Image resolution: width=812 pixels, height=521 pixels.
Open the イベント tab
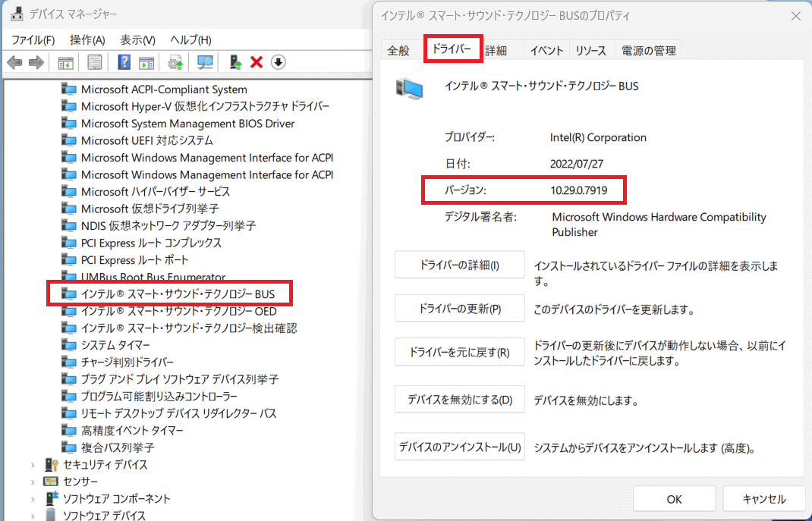click(546, 51)
